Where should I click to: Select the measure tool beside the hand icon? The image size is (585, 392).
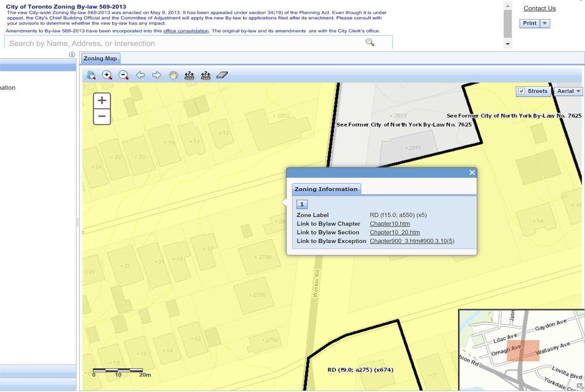(x=189, y=75)
